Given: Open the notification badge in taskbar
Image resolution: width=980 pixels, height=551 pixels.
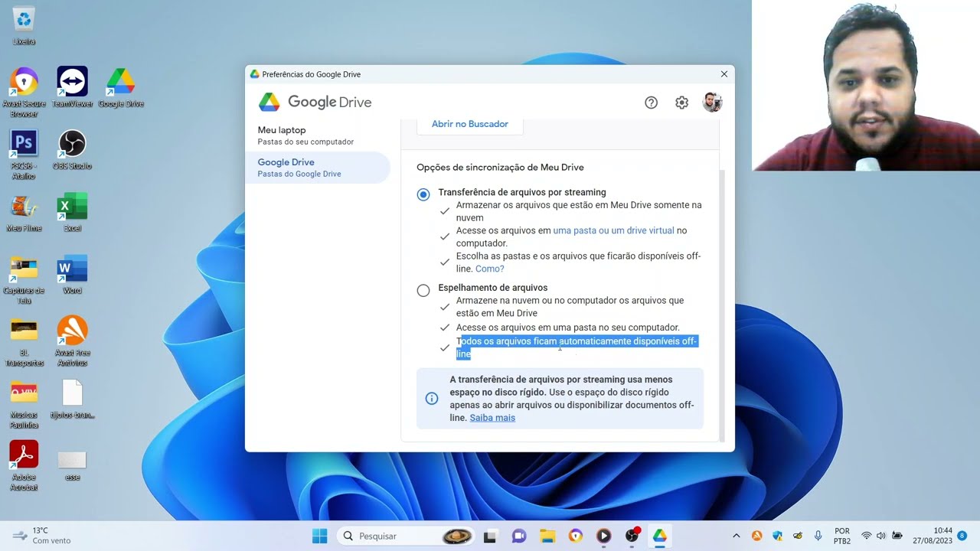Looking at the screenshot, I should tap(962, 536).
